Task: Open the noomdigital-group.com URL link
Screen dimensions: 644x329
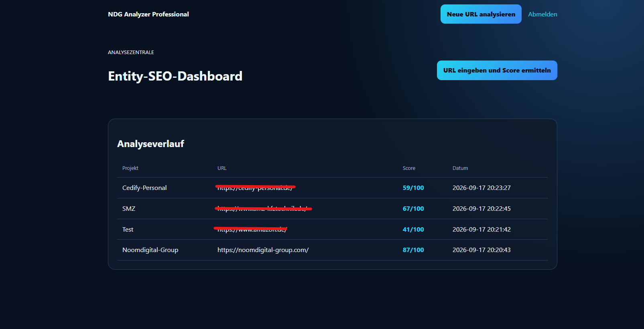Action: 263,250
